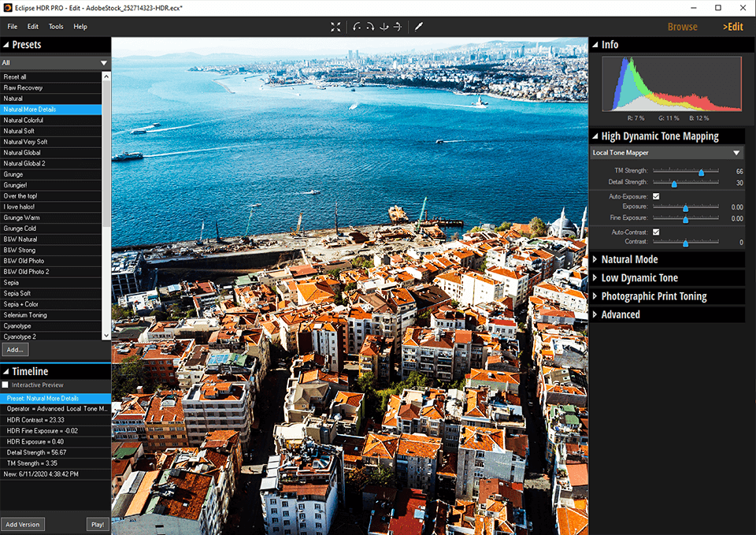
Task: Switch to the Browse tab
Action: [682, 27]
